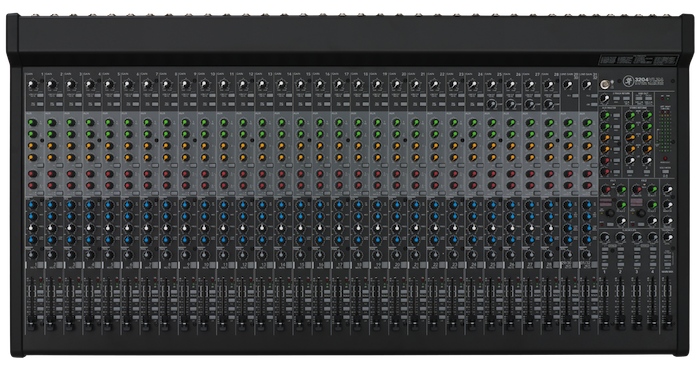Click FX 1 red knob

tap(605, 190)
